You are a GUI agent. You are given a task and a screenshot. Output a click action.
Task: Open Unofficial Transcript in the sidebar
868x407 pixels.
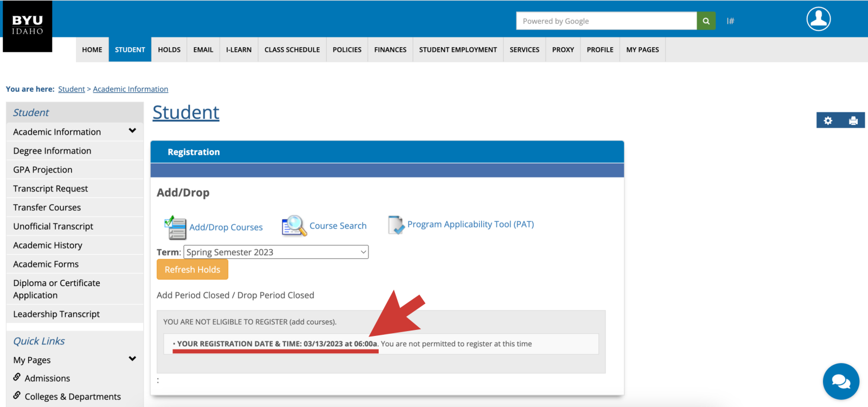(x=53, y=226)
